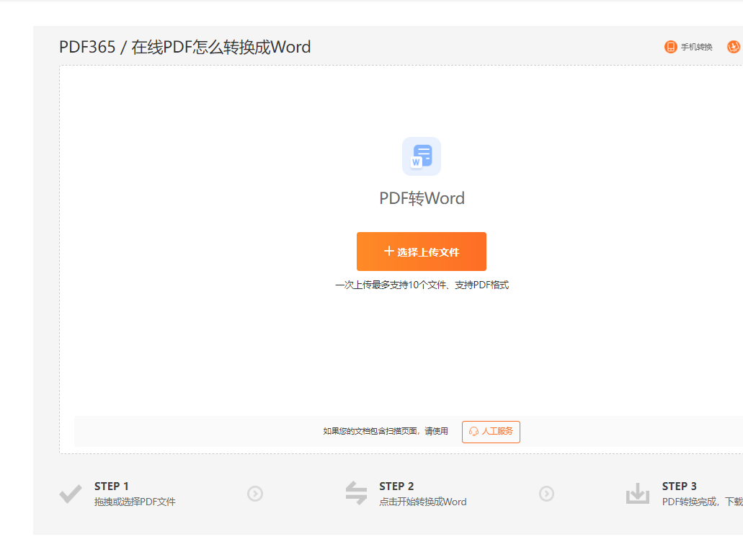Click the STEP 3 download icon
The height and width of the screenshot is (560, 743).
(x=637, y=493)
